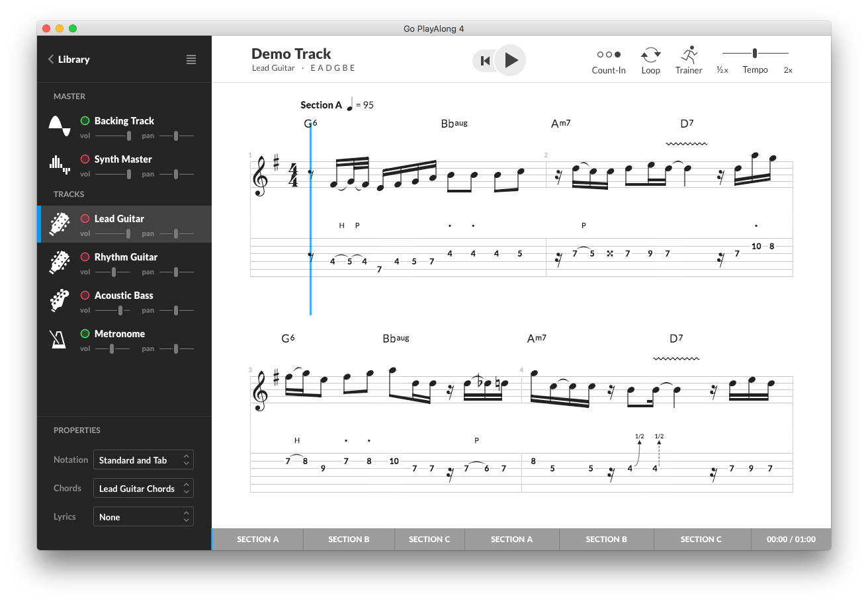868x603 pixels.
Task: Adjust the Backing Track volume slider
Action: click(x=114, y=136)
